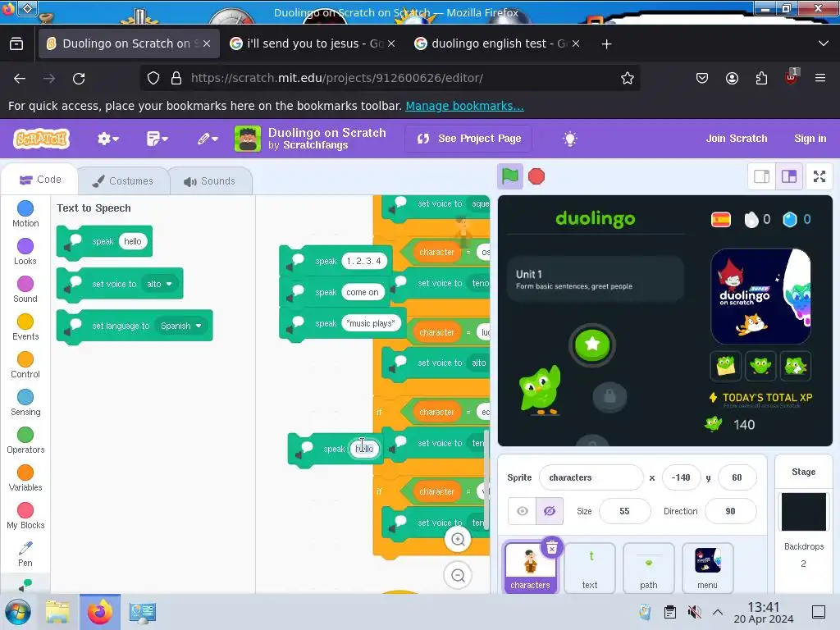Click the sprite Size field
The height and width of the screenshot is (630, 840).
coord(624,511)
